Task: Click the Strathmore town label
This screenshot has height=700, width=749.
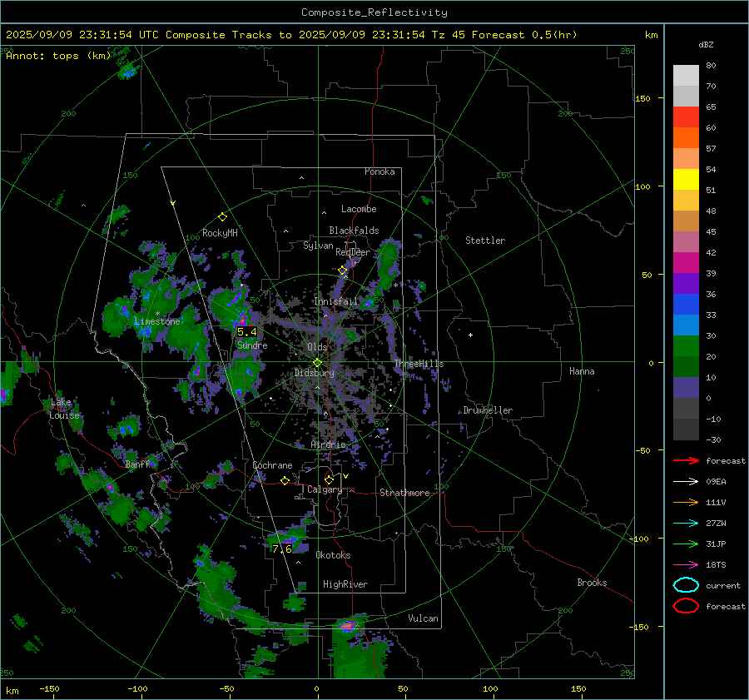Action: [x=405, y=493]
